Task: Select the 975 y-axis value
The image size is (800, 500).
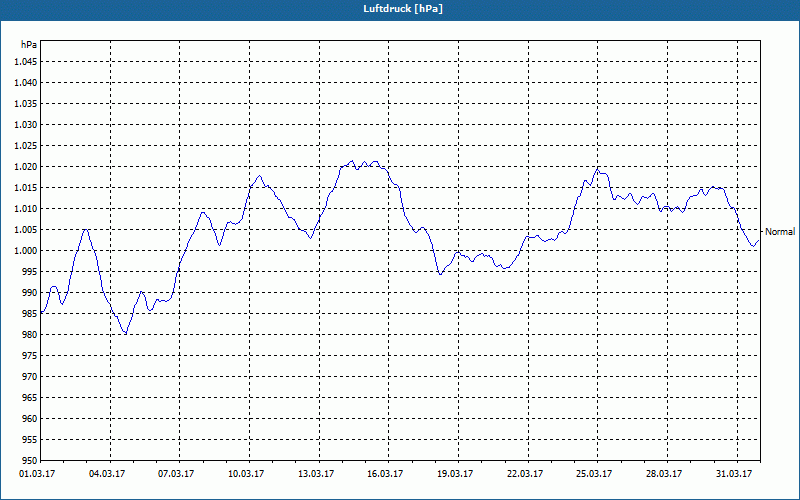Action: (x=30, y=356)
